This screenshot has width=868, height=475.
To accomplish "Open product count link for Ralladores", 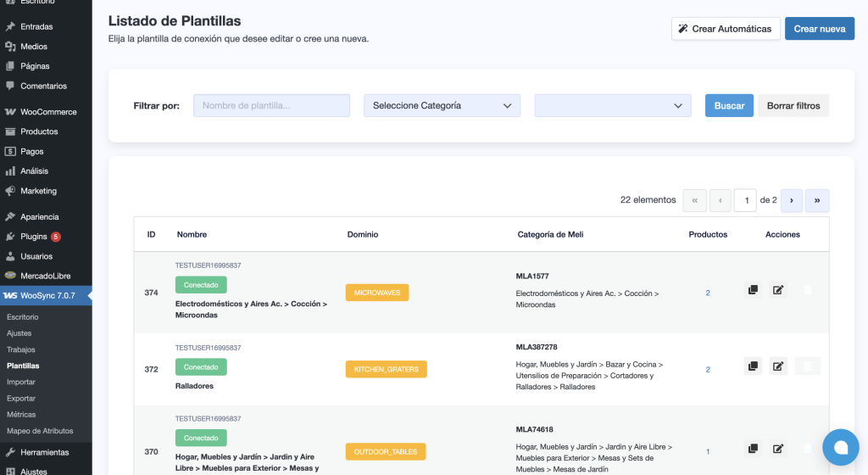I will click(x=708, y=369).
